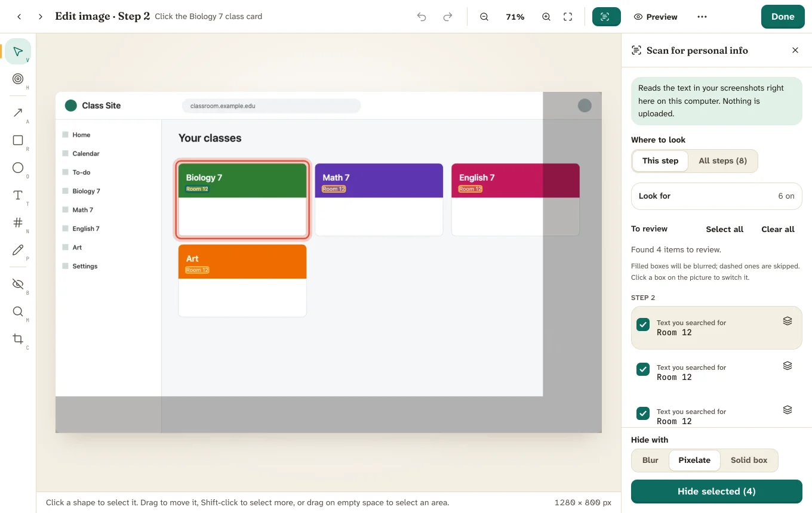Choose the concentric-circle highlight tool

(18, 79)
